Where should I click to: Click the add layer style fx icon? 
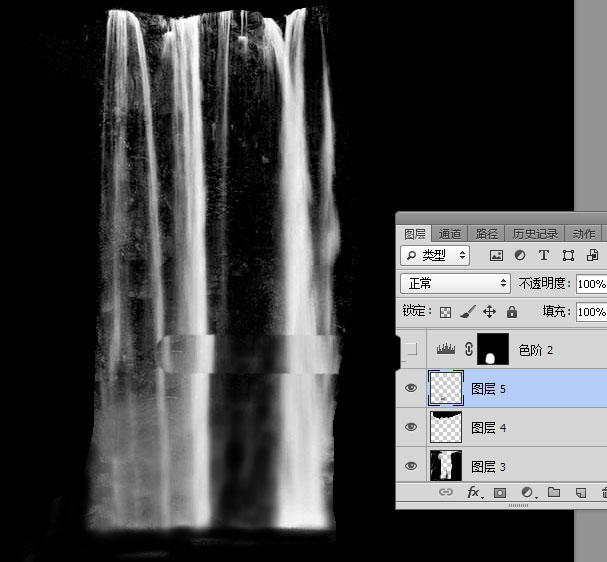[474, 493]
